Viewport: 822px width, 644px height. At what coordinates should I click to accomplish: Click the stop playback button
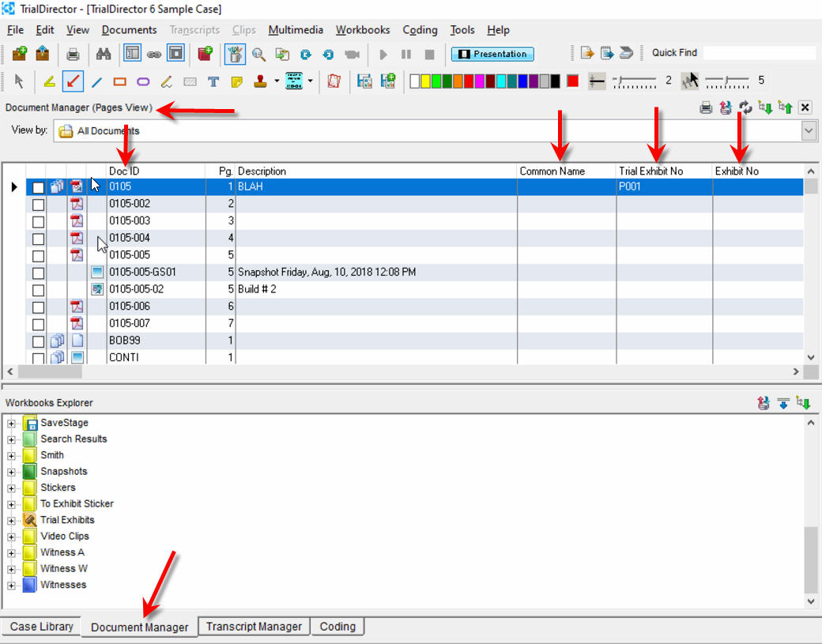(x=429, y=54)
